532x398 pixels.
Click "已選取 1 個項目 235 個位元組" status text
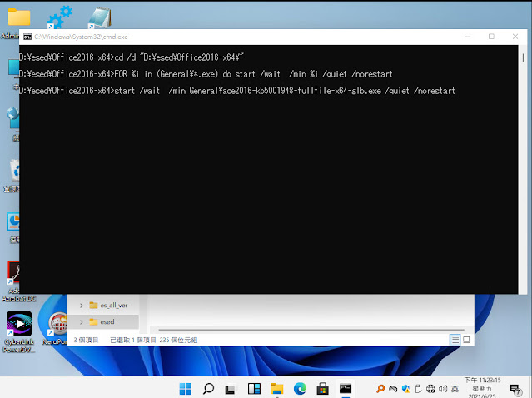pyautogui.click(x=154, y=340)
